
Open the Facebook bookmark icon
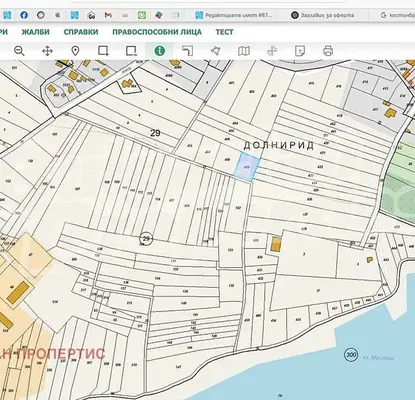pos(24,15)
